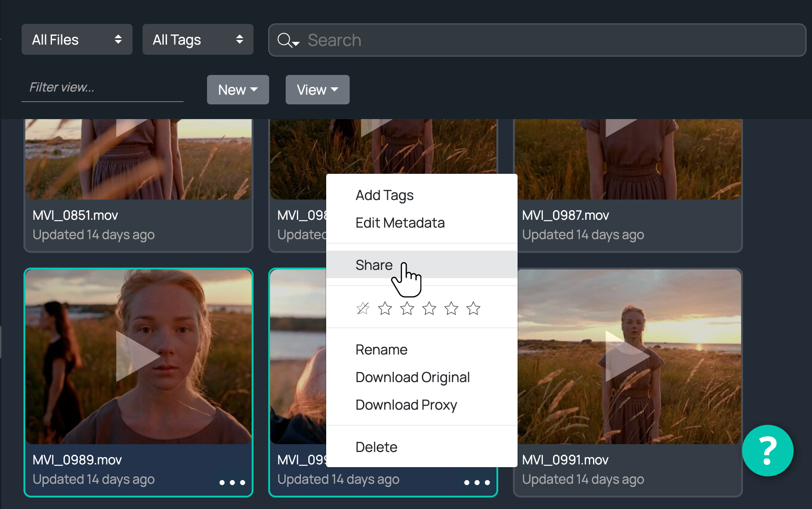
Task: Expand the All Files dropdown
Action: click(x=77, y=40)
